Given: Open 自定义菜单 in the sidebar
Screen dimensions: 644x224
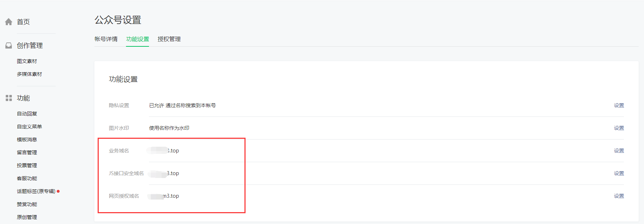Looking at the screenshot, I should coord(29,127).
